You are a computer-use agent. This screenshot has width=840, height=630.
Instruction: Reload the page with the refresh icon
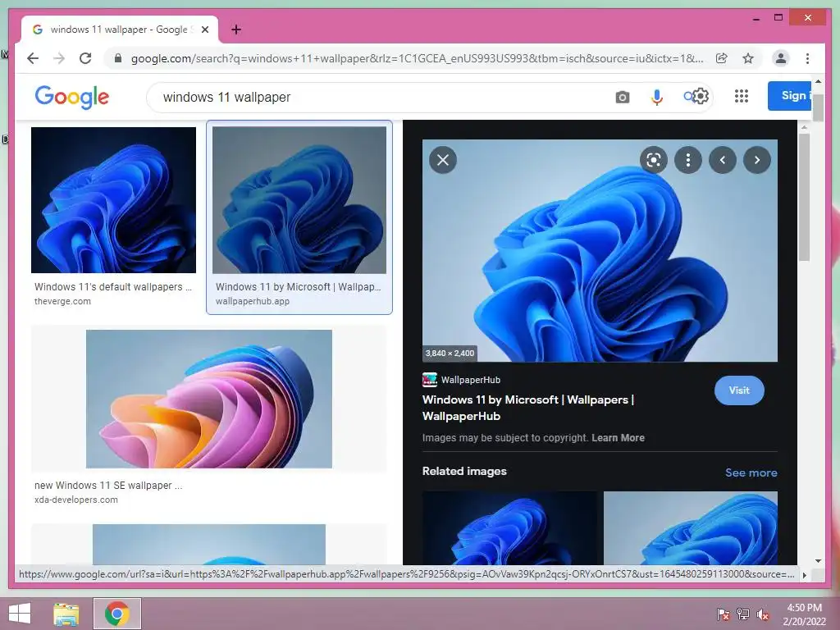pos(85,58)
